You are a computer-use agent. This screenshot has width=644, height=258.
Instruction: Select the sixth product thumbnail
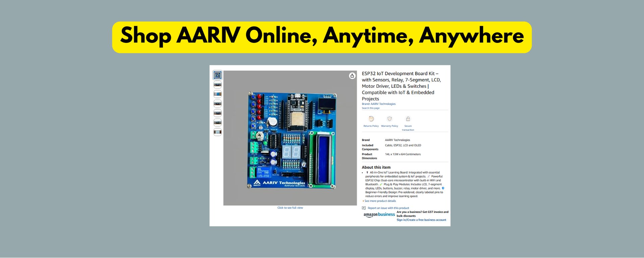[x=217, y=122]
